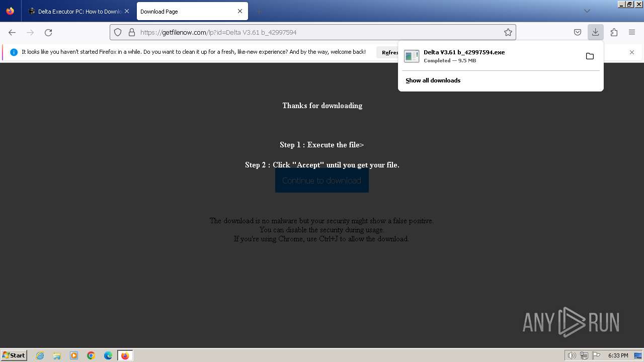
Task: Close the Delta Executor PC tab
Action: [x=127, y=11]
